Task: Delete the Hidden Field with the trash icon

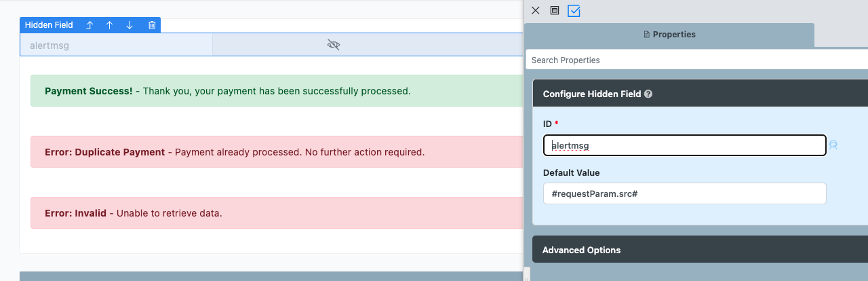Action: click(152, 25)
